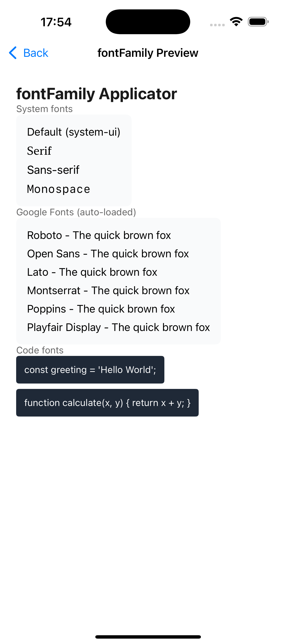
Task: Tap the const greeting code block
Action: pos(90,370)
